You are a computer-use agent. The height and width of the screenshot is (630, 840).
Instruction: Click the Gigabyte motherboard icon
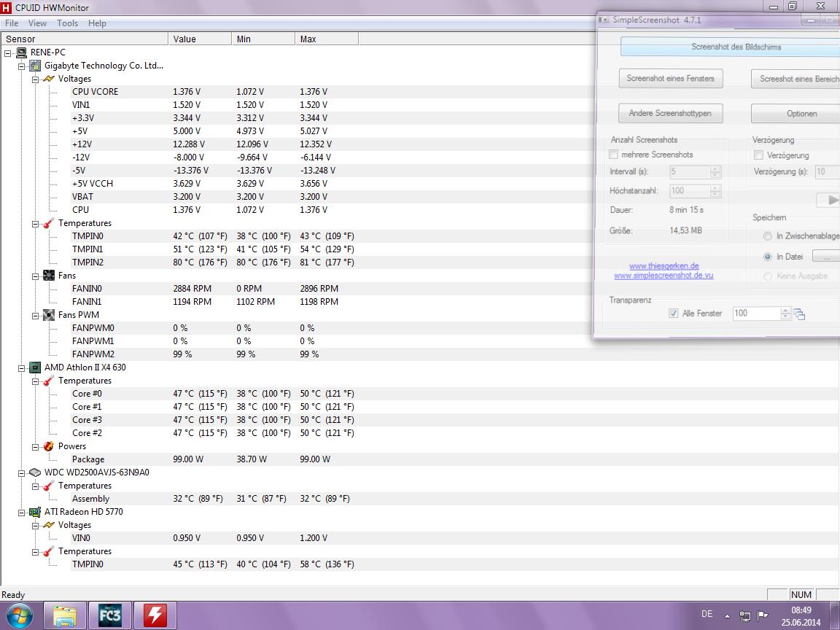click(35, 66)
